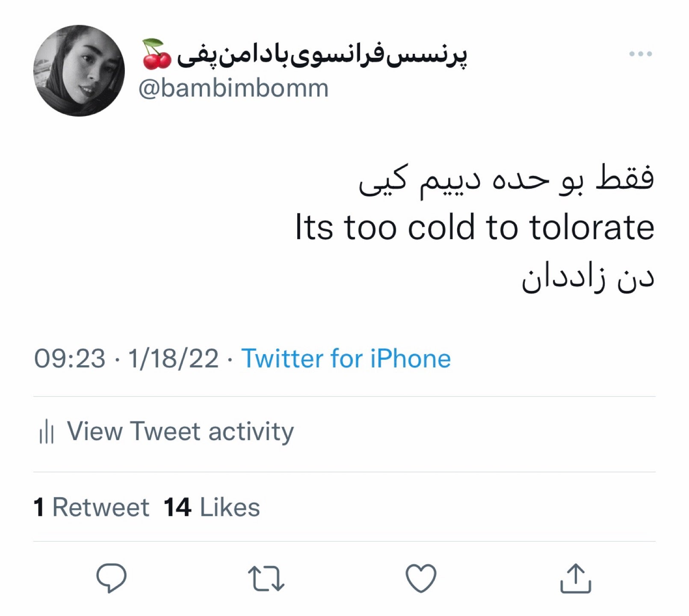
Task: Open the author's profile picture
Action: point(79,71)
